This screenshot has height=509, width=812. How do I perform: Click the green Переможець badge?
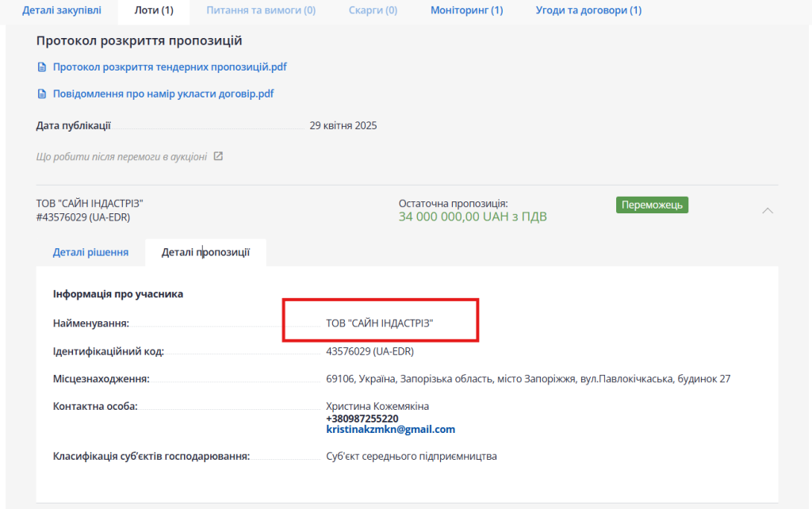652,205
